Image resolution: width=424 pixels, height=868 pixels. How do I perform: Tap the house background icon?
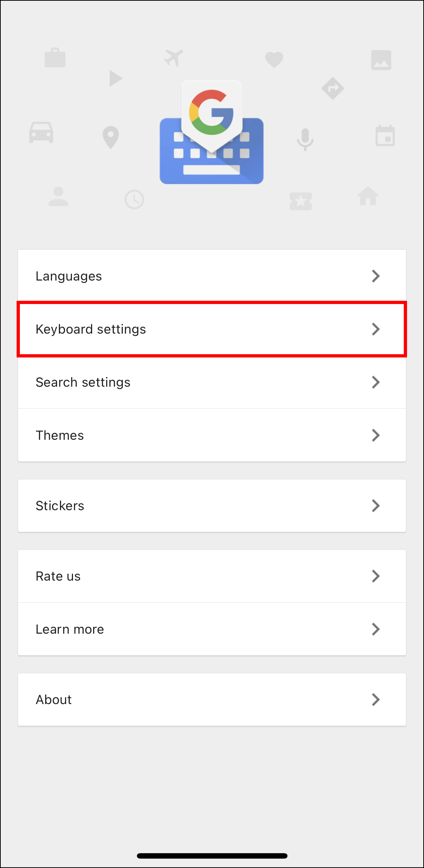(368, 196)
